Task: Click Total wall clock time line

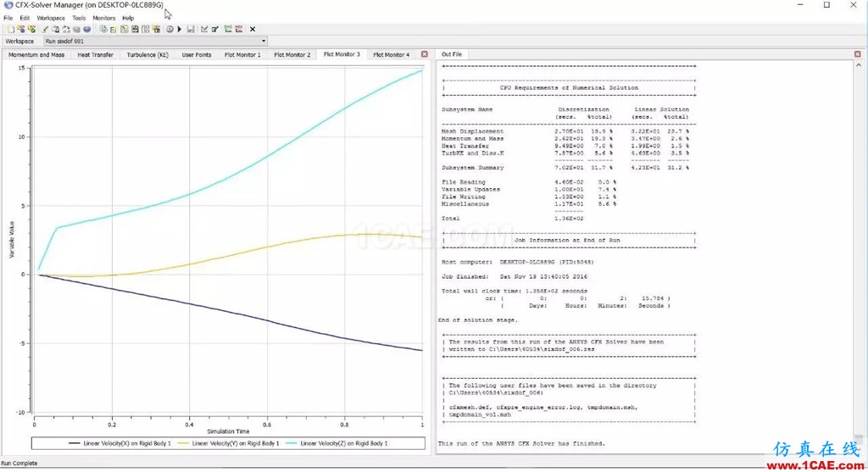Action: click(515, 291)
